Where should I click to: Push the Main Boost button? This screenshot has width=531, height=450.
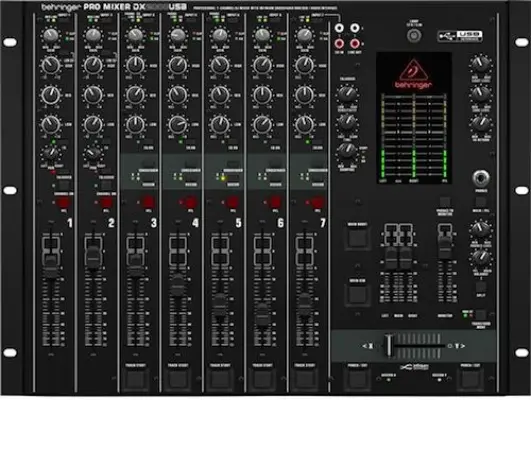pyautogui.click(x=357, y=238)
